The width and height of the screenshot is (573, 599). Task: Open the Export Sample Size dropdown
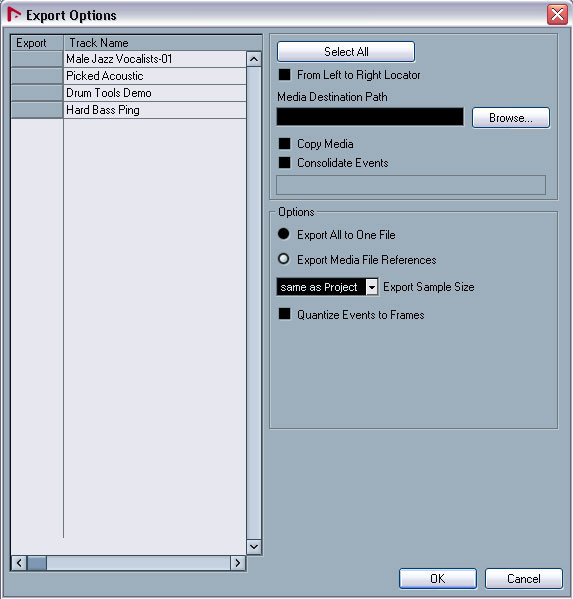click(372, 287)
